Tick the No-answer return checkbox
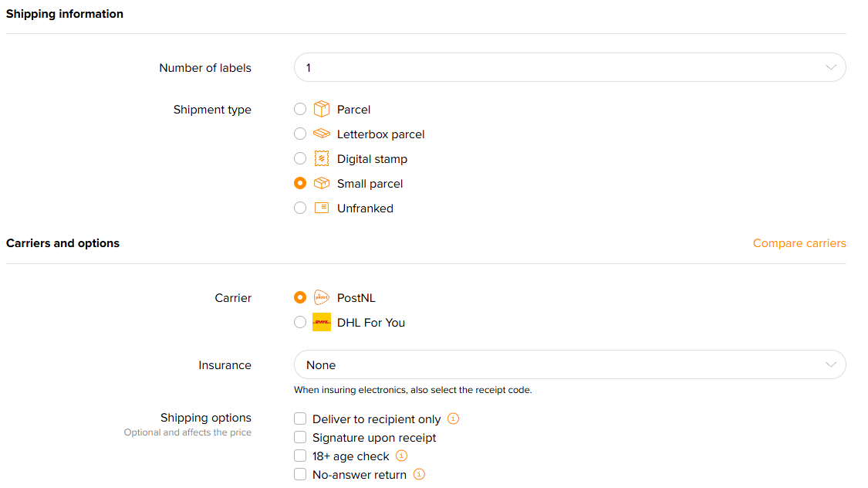 (x=300, y=475)
